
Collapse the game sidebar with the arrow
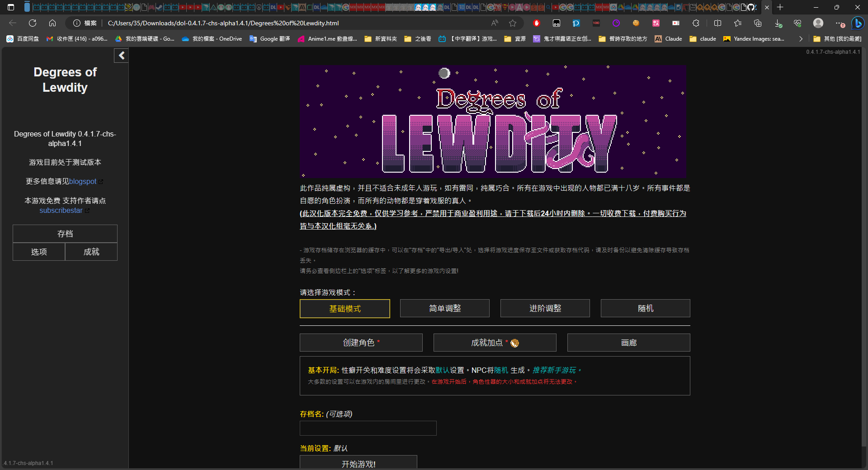(121, 56)
